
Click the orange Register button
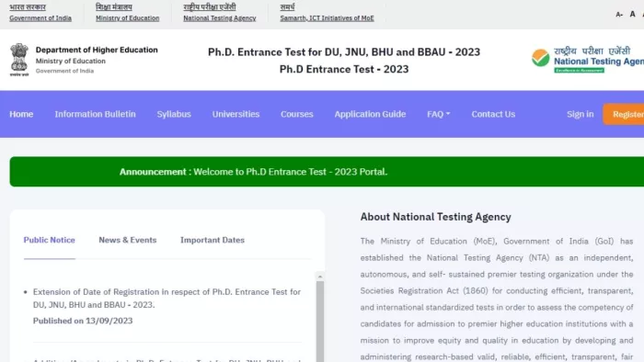624,114
